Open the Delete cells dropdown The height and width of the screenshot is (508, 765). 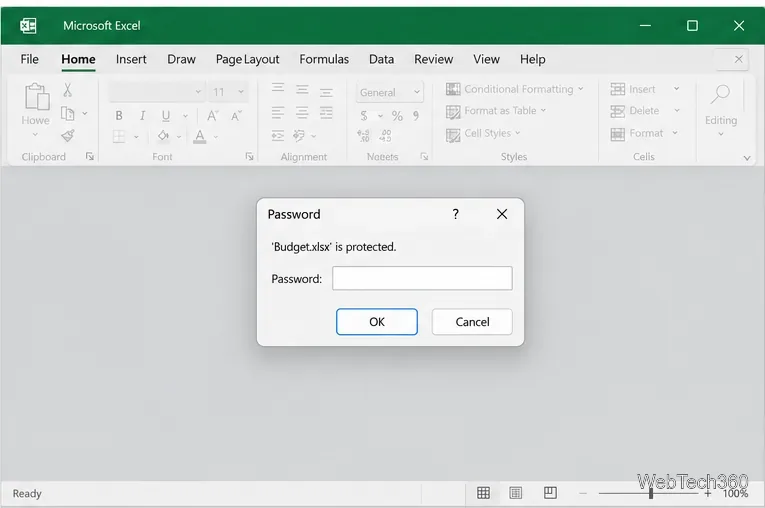(x=677, y=111)
